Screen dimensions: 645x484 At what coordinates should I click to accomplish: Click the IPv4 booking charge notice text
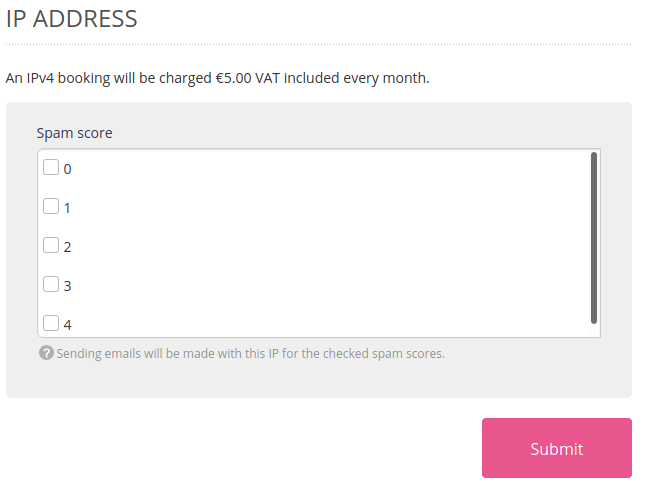[217, 78]
